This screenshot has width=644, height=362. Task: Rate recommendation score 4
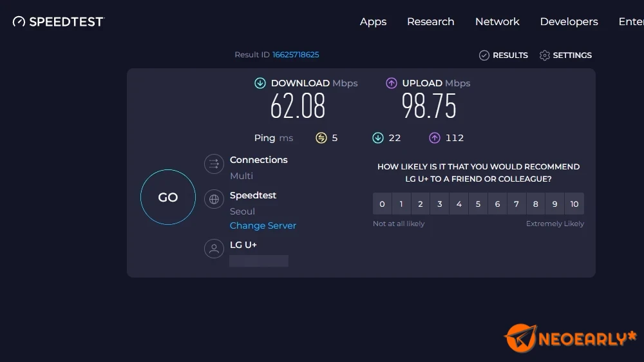click(x=459, y=204)
